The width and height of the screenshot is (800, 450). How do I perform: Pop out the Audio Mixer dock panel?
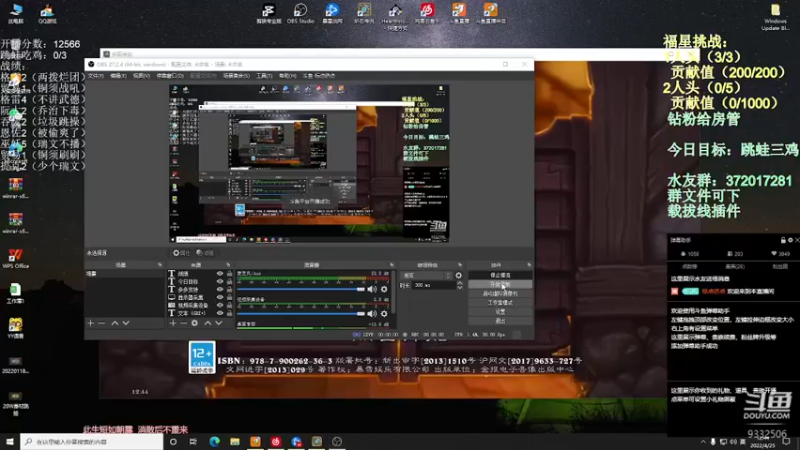[392, 265]
